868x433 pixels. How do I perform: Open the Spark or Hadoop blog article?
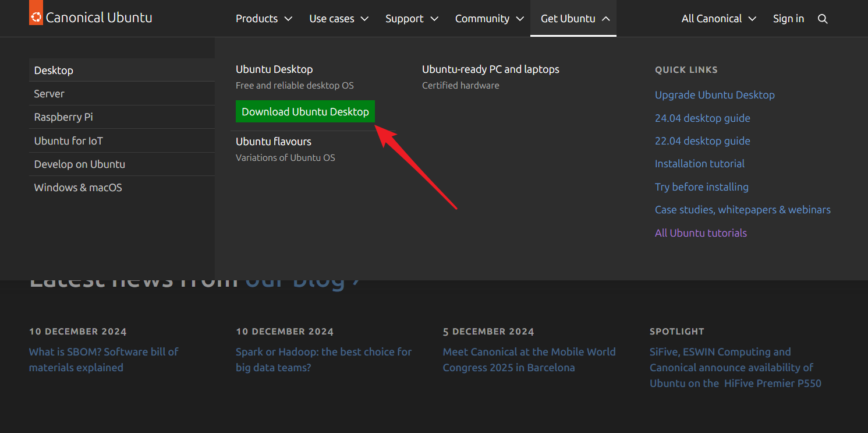click(x=324, y=360)
